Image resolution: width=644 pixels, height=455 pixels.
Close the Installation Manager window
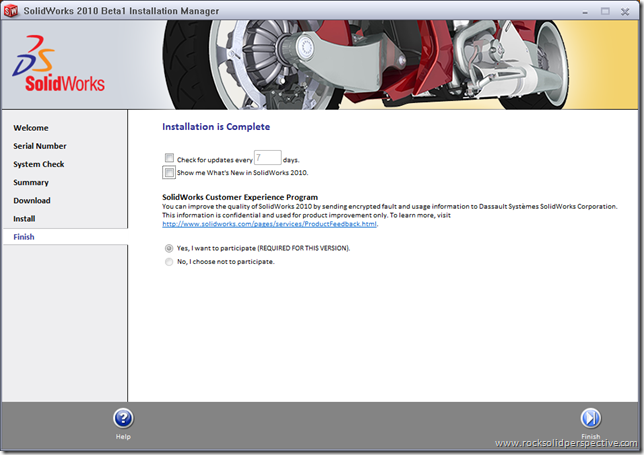click(x=625, y=11)
